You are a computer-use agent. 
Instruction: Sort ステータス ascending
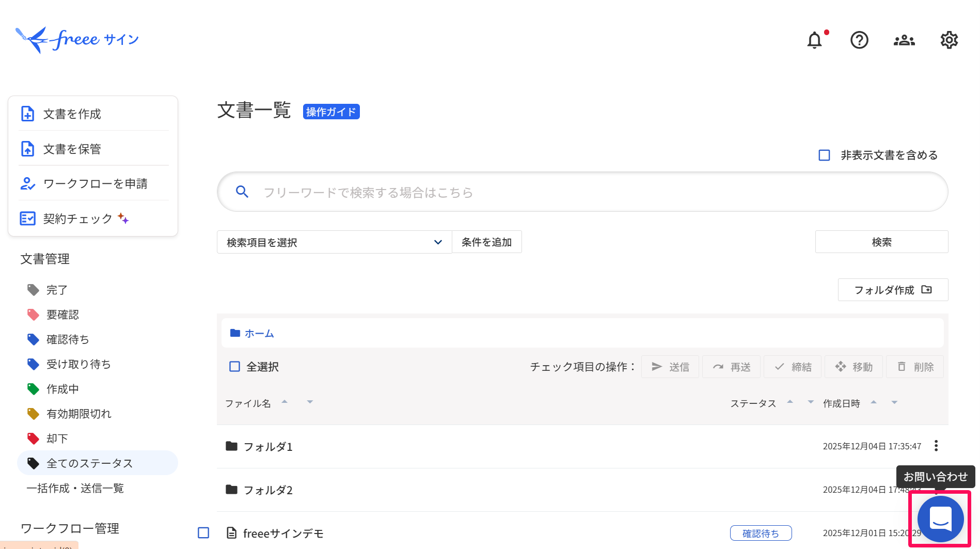789,401
